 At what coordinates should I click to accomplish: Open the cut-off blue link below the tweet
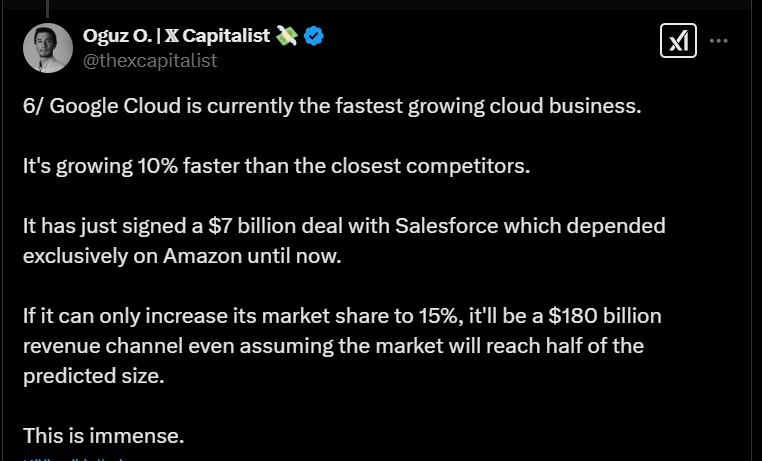[x=73, y=459]
